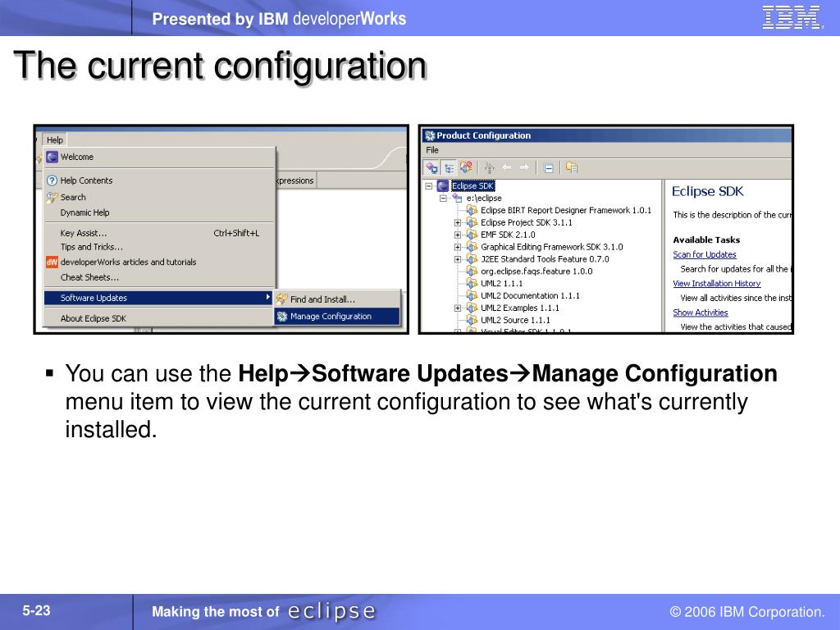Open the Software Updates submenu arrow
This screenshot has height=630, width=840.
pos(268,297)
